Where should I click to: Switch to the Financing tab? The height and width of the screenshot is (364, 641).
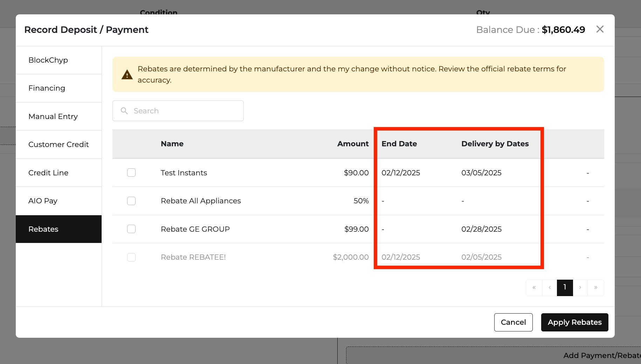pyautogui.click(x=59, y=88)
